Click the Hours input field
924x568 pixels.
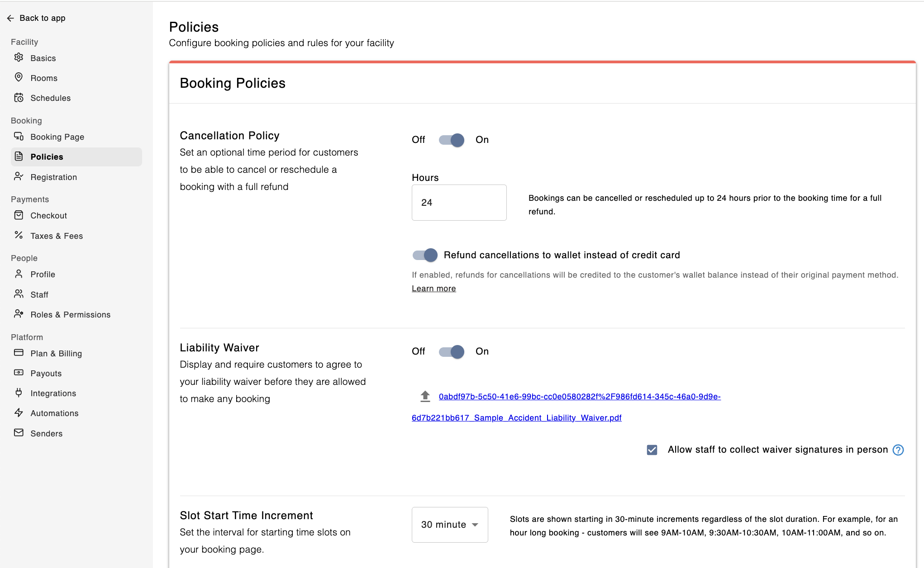tap(459, 203)
